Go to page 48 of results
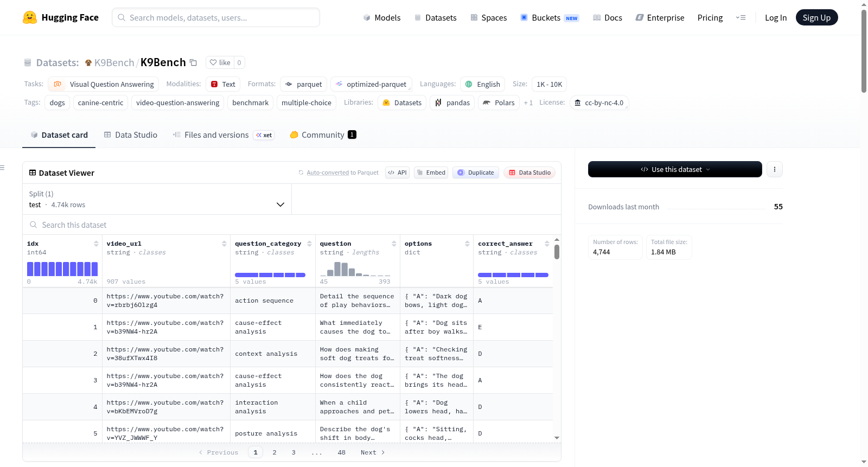The image size is (868, 467). (x=342, y=452)
